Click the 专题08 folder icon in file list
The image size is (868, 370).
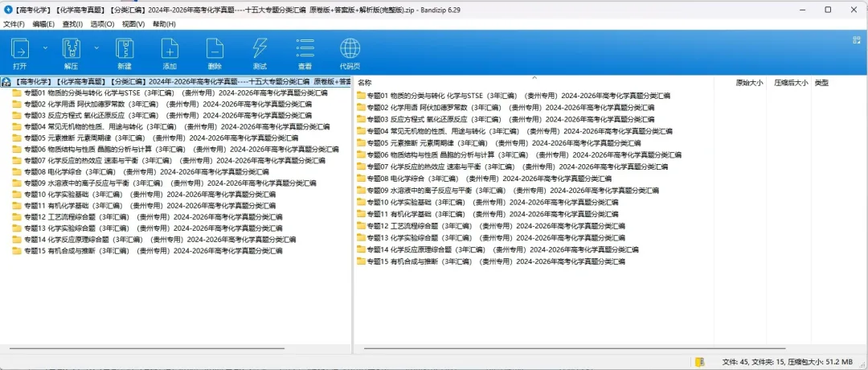point(362,179)
